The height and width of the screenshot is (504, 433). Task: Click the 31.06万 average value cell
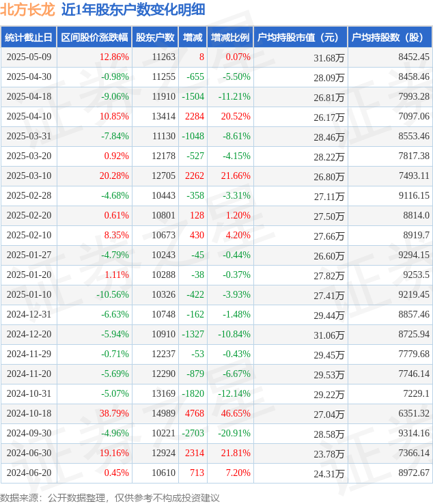329,335
